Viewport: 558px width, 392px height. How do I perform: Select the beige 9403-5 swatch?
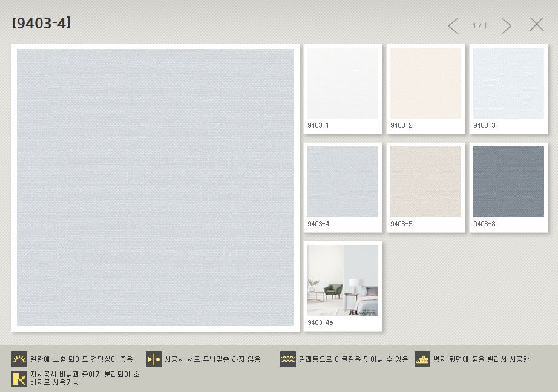coord(425,182)
